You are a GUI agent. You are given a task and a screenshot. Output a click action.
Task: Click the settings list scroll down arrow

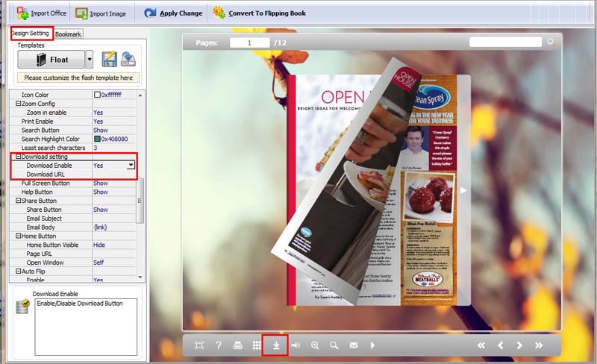pyautogui.click(x=140, y=277)
